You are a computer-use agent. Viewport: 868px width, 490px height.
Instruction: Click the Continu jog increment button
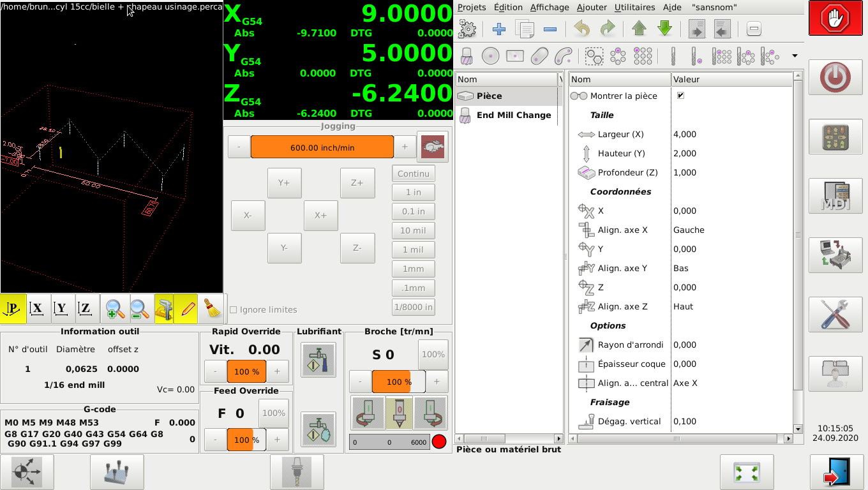[x=413, y=174]
